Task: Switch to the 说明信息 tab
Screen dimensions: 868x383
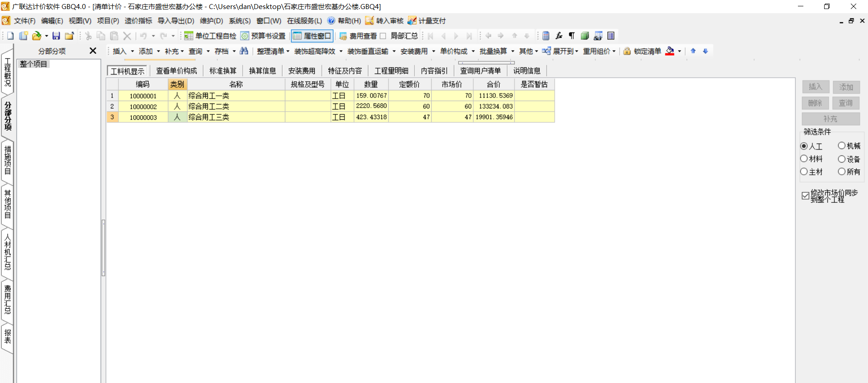Action: pyautogui.click(x=527, y=71)
